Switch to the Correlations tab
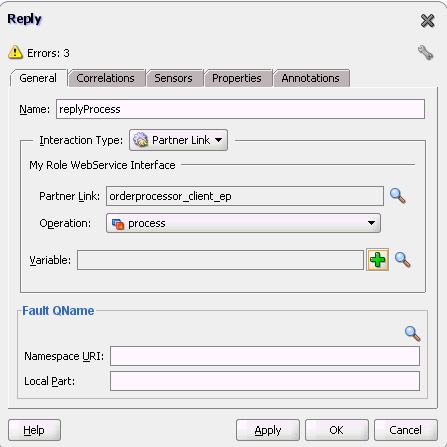This screenshot has height=447, width=447. click(105, 78)
